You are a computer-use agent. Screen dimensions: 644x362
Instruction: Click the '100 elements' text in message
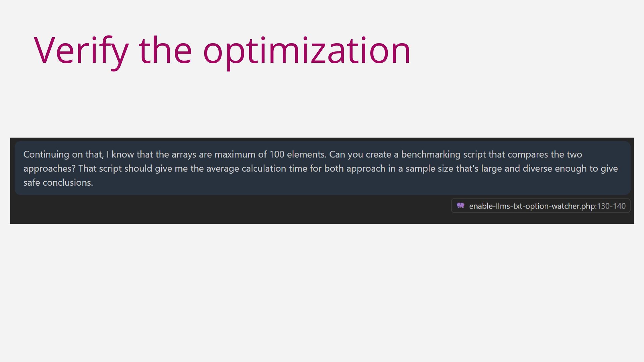click(x=298, y=155)
